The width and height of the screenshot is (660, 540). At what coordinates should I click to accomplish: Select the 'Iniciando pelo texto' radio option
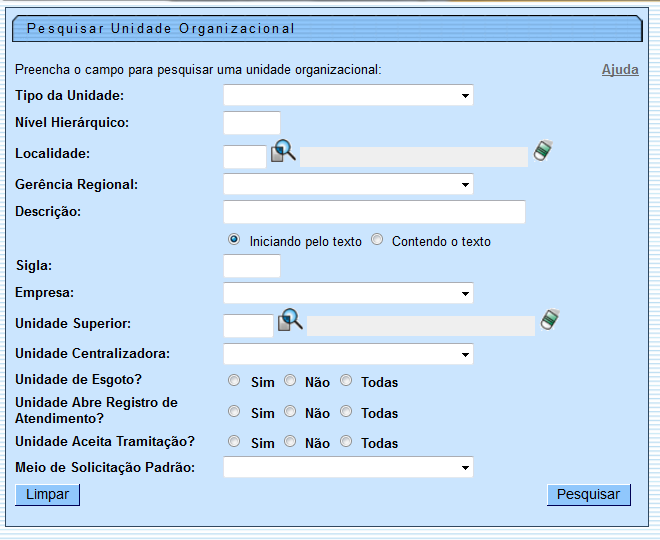click(x=234, y=240)
